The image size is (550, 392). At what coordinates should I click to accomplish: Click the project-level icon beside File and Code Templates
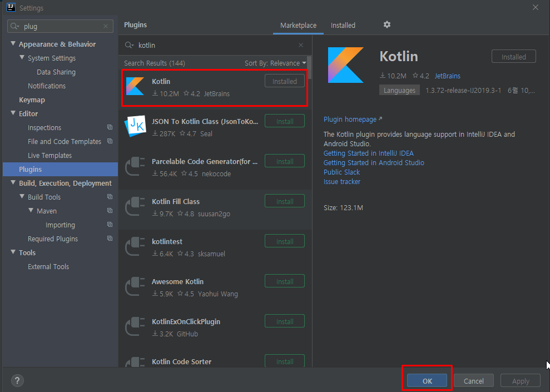pyautogui.click(x=110, y=141)
